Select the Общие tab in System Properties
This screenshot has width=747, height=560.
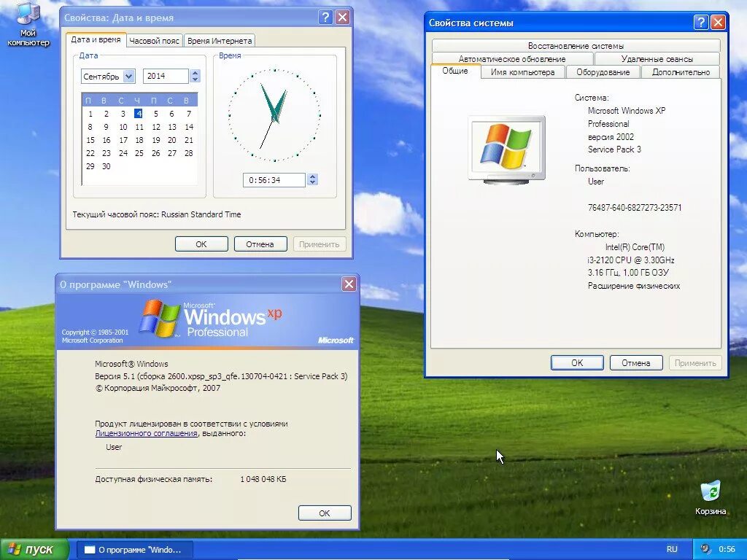tap(455, 71)
